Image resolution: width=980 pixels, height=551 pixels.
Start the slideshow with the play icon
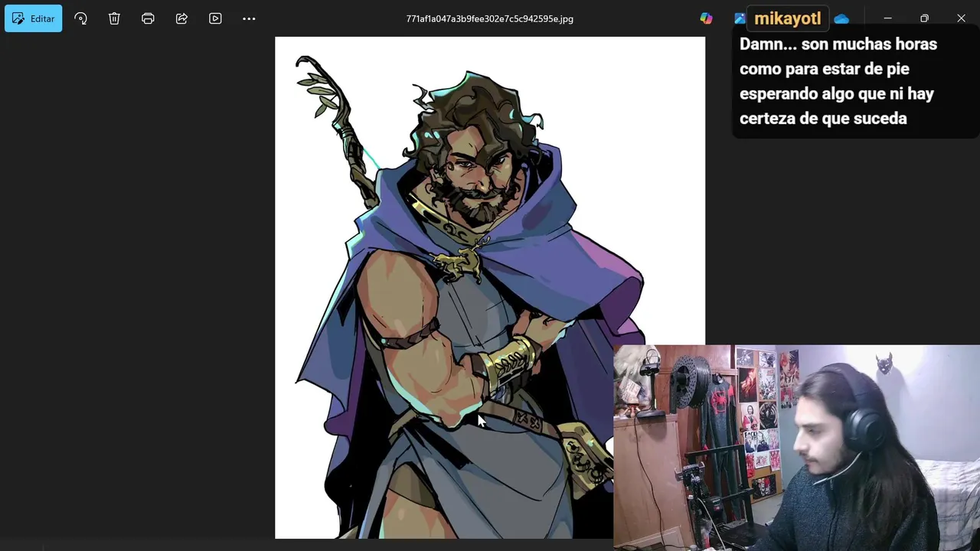(215, 18)
